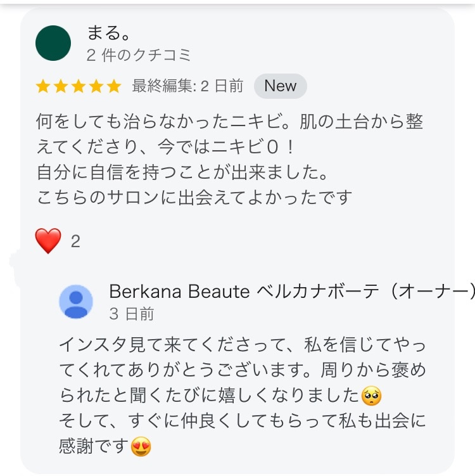The image size is (475, 476).
Task: Click the first yellow rating star
Action: [x=43, y=86]
